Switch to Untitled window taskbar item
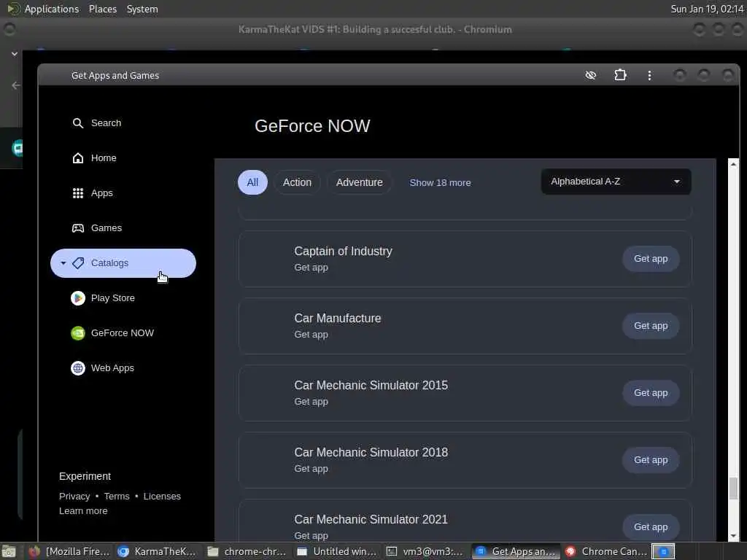The height and width of the screenshot is (560, 747). click(x=336, y=551)
